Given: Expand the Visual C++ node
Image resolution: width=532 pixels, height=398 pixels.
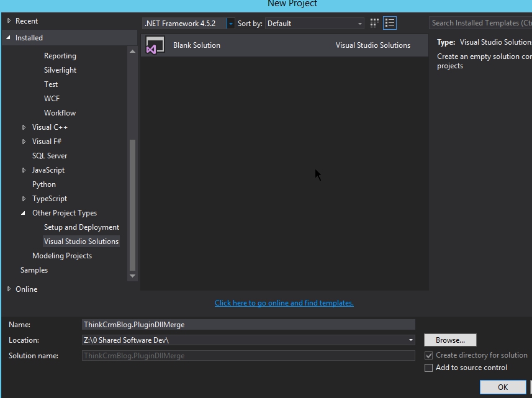Looking at the screenshot, I should tap(24, 127).
